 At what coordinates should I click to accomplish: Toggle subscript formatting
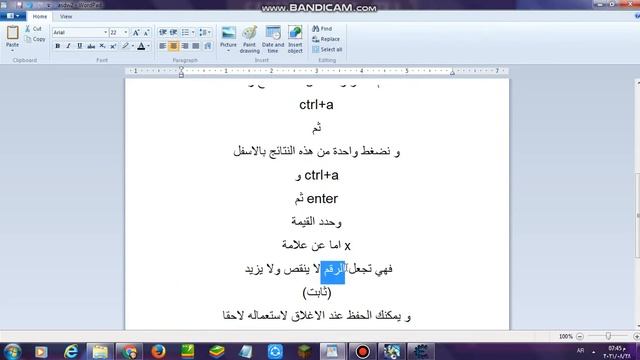coord(102,46)
